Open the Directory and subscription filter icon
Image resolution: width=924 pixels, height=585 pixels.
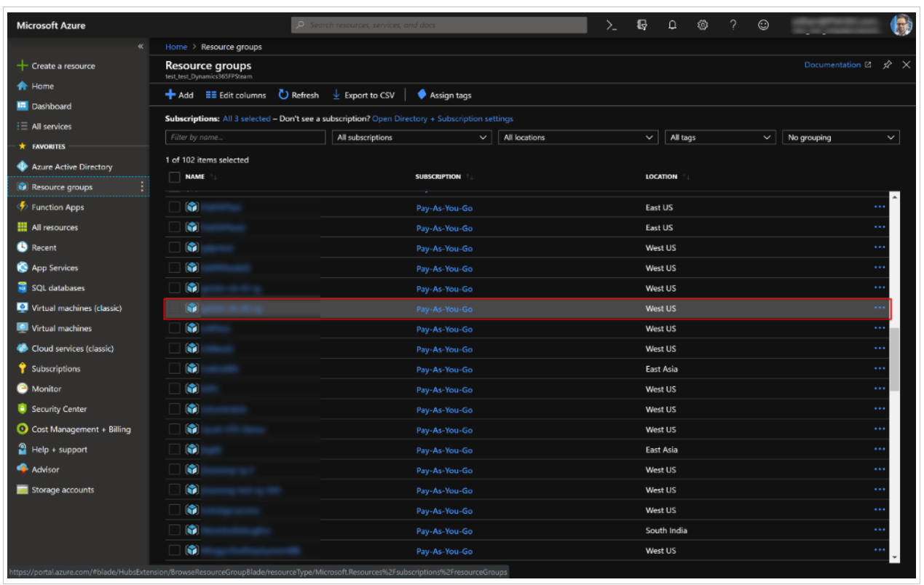pos(641,25)
